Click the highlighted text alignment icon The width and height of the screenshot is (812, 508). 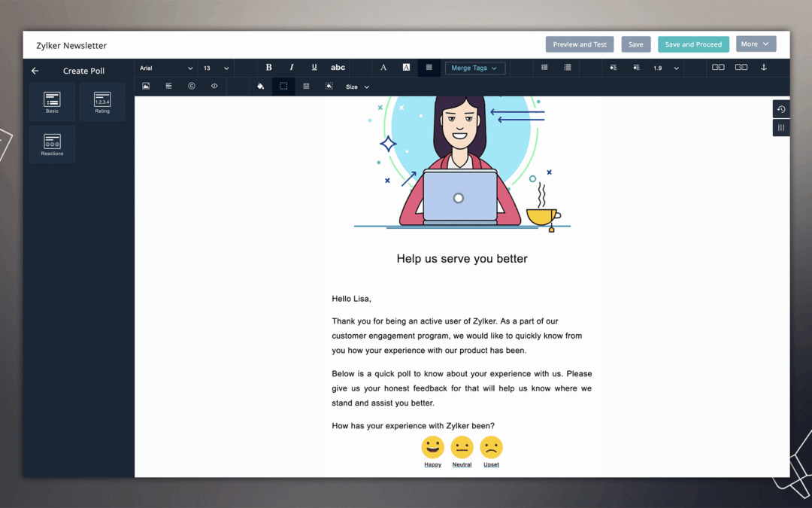point(429,68)
